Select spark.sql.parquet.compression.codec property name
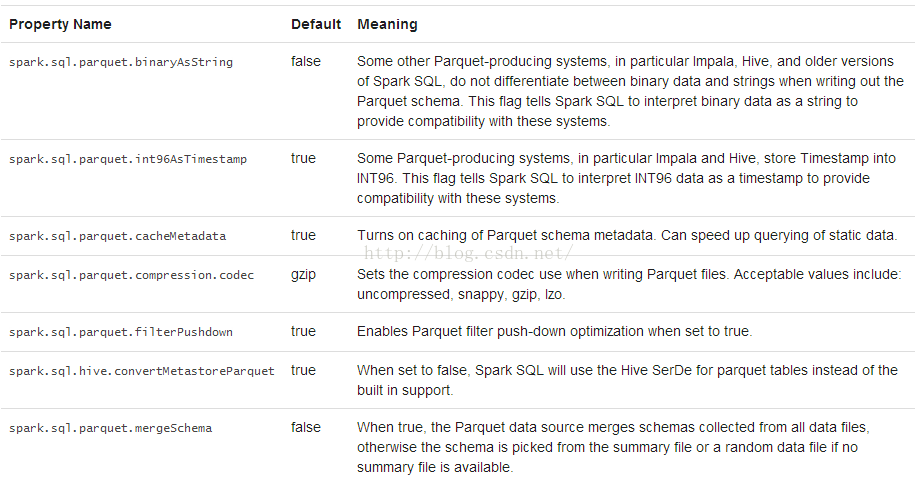The width and height of the screenshot is (919, 485). click(x=131, y=275)
